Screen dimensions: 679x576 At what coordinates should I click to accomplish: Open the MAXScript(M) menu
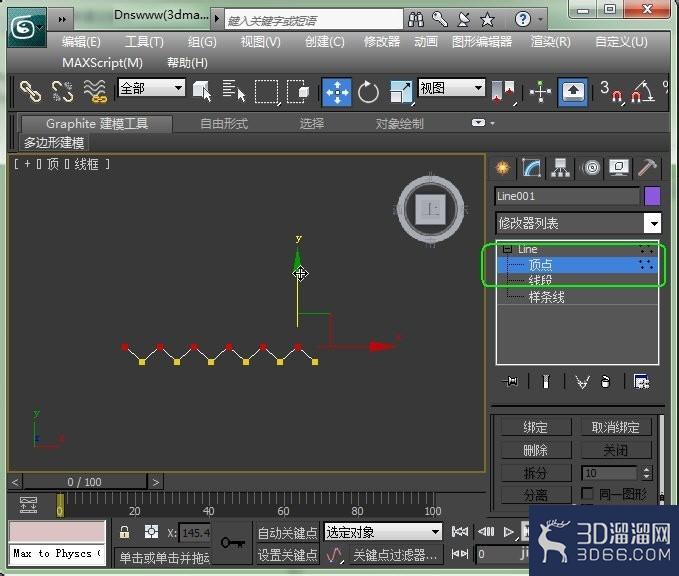tap(102, 63)
